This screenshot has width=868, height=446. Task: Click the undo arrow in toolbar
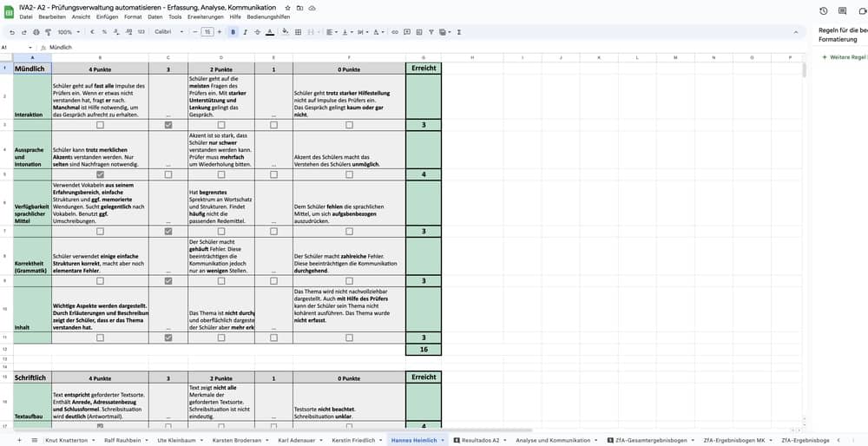pyautogui.click(x=12, y=32)
